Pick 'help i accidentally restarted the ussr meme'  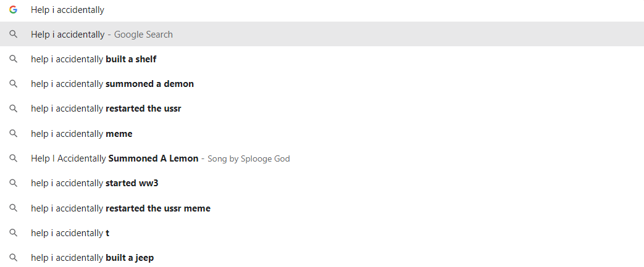pyautogui.click(x=120, y=208)
